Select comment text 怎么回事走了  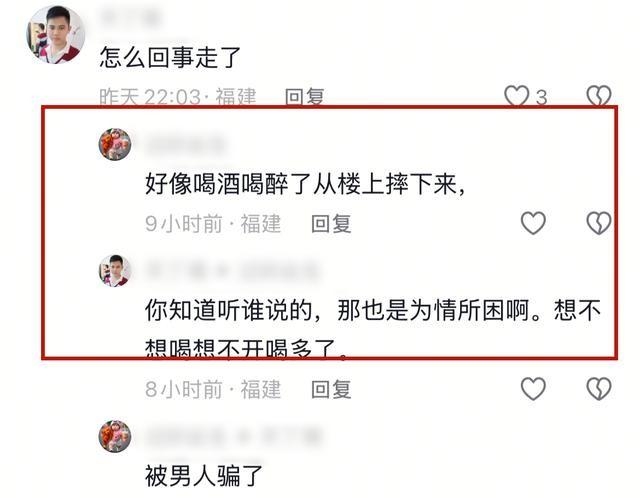pos(170,57)
